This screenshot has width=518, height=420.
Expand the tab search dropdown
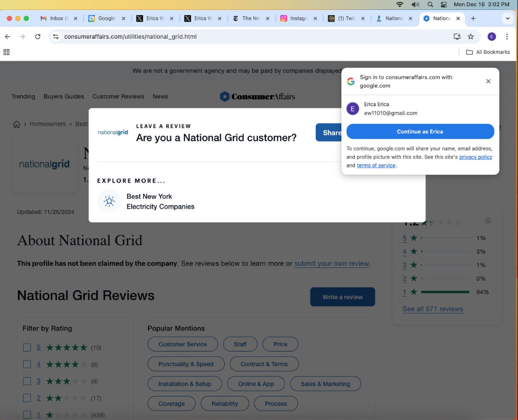tap(508, 18)
